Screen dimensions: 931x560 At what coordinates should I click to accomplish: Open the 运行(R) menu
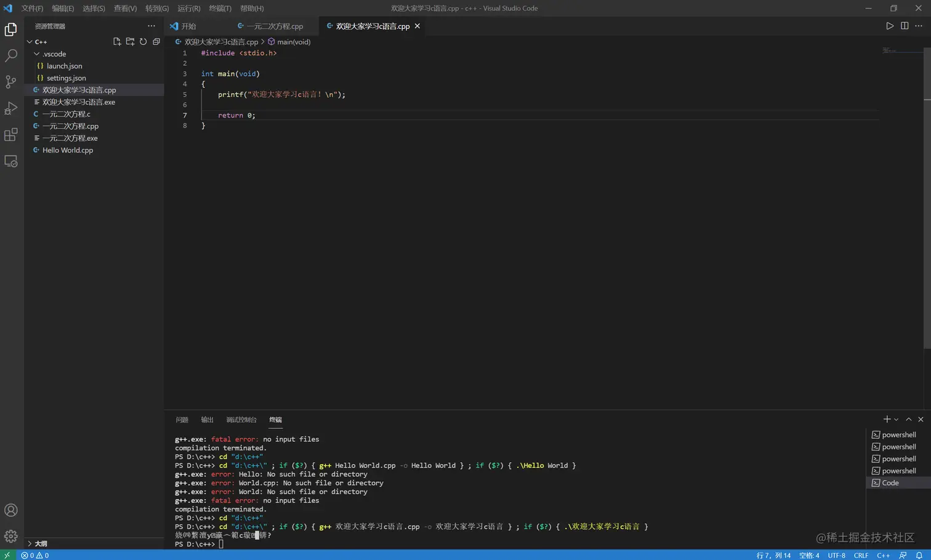pyautogui.click(x=189, y=8)
